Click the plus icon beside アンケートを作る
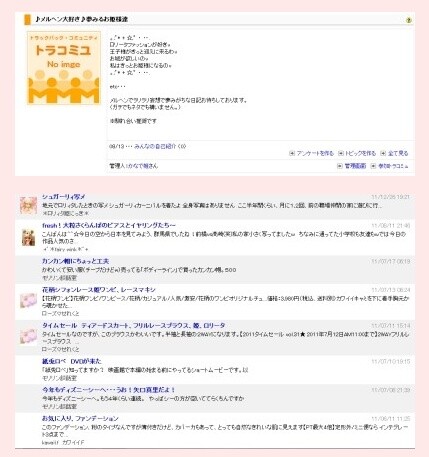Image resolution: width=429 pixels, height=457 pixels. 292,153
